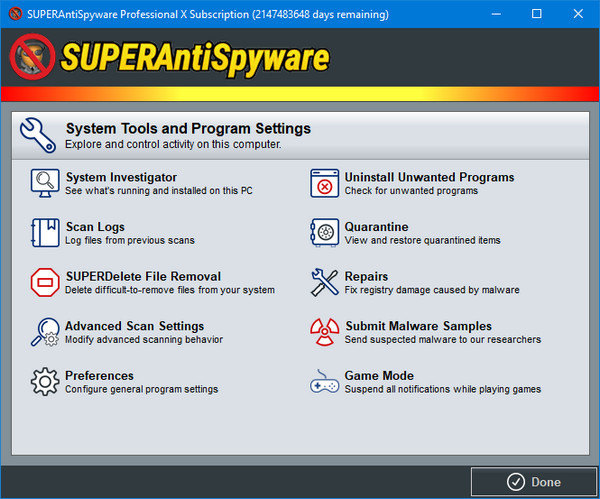Select SUPERDelete File Removal text
The width and height of the screenshot is (600, 499).
click(143, 276)
